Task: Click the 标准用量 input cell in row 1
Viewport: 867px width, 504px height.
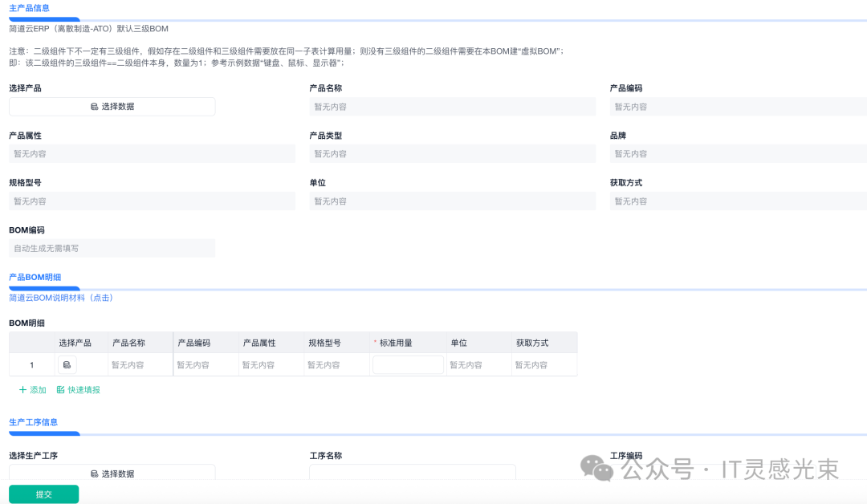Action: click(408, 365)
